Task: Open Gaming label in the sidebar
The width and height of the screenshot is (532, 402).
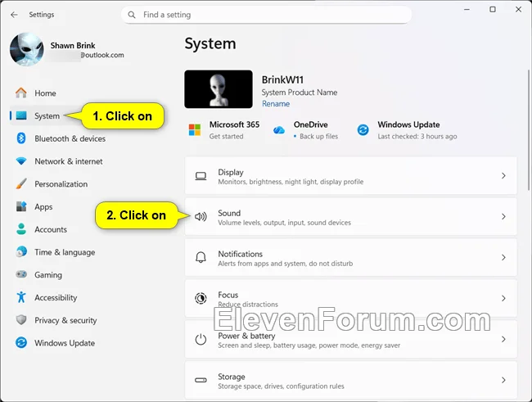Action: (x=48, y=275)
